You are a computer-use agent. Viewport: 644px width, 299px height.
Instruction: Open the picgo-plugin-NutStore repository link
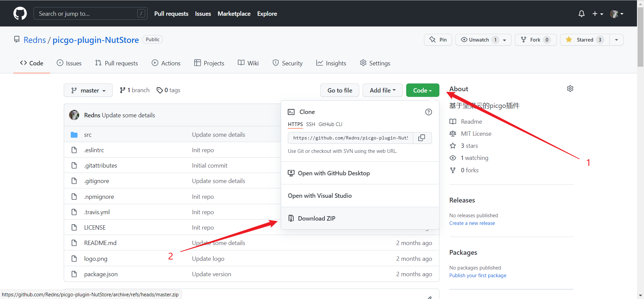(x=96, y=40)
